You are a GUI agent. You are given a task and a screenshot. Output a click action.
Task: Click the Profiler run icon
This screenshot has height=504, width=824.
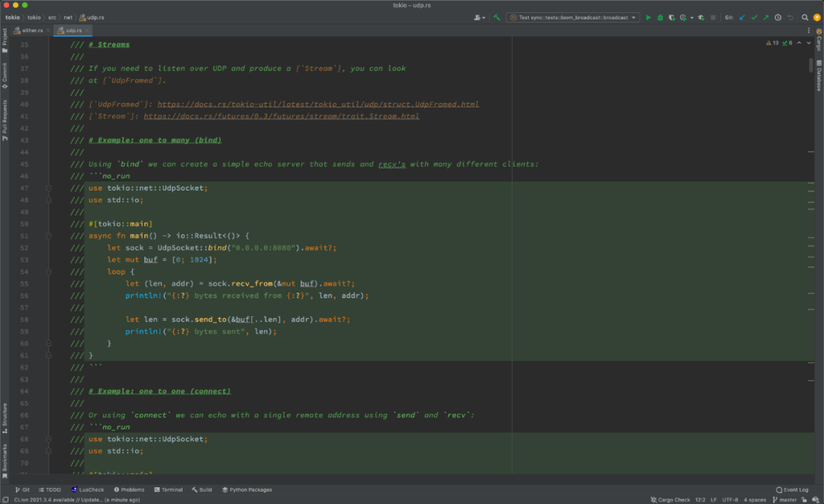coord(683,18)
